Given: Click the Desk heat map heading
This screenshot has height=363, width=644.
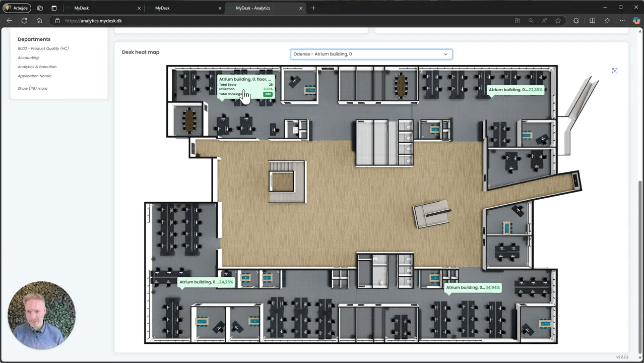Looking at the screenshot, I should tap(141, 52).
